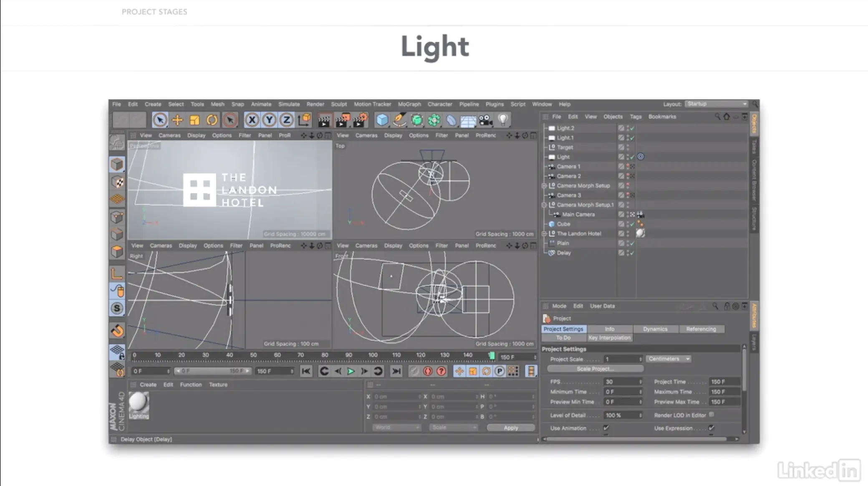868x486 pixels.
Task: Open the Simulate menu
Action: [x=289, y=104]
